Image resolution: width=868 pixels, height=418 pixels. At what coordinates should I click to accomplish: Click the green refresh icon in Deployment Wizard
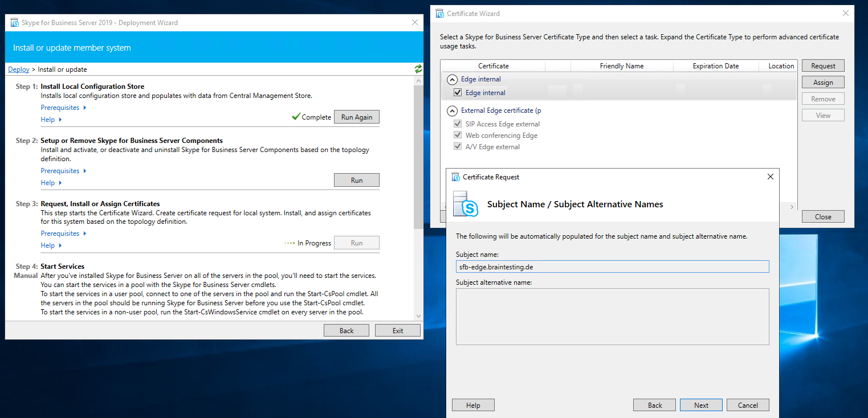(x=418, y=69)
